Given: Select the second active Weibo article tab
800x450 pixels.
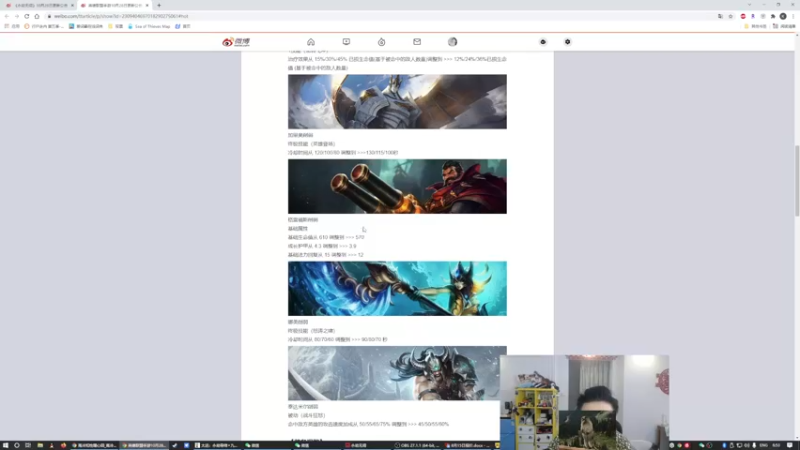Looking at the screenshot, I should click(113, 5).
